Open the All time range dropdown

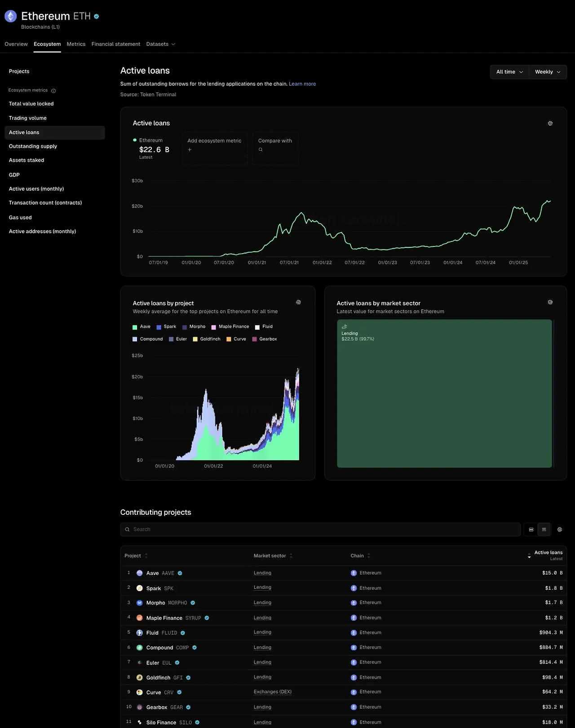(509, 72)
